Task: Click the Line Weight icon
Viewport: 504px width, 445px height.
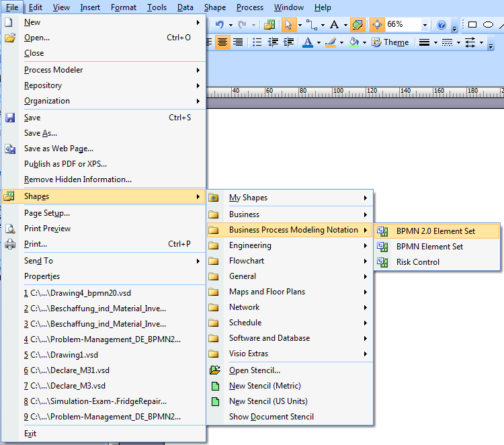Action: tap(424, 42)
